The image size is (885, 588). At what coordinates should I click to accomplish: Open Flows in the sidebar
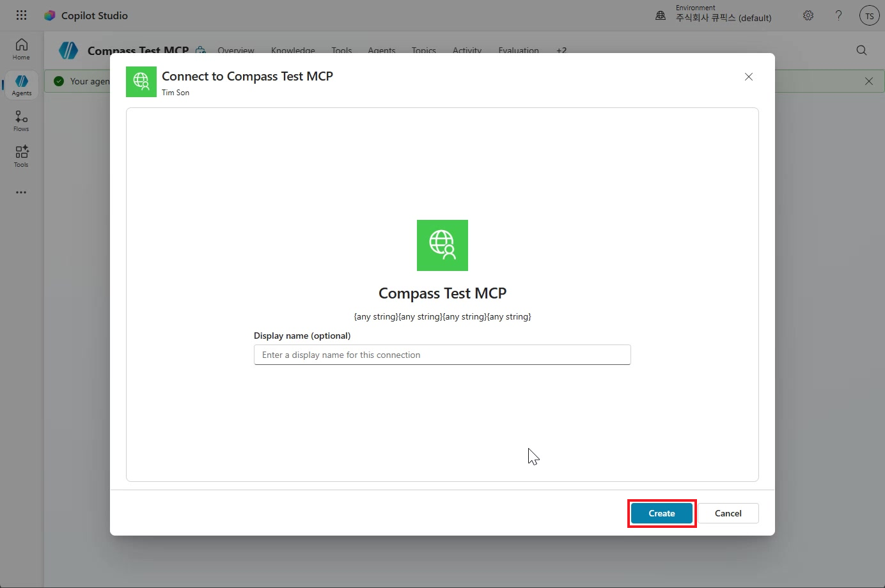click(21, 121)
